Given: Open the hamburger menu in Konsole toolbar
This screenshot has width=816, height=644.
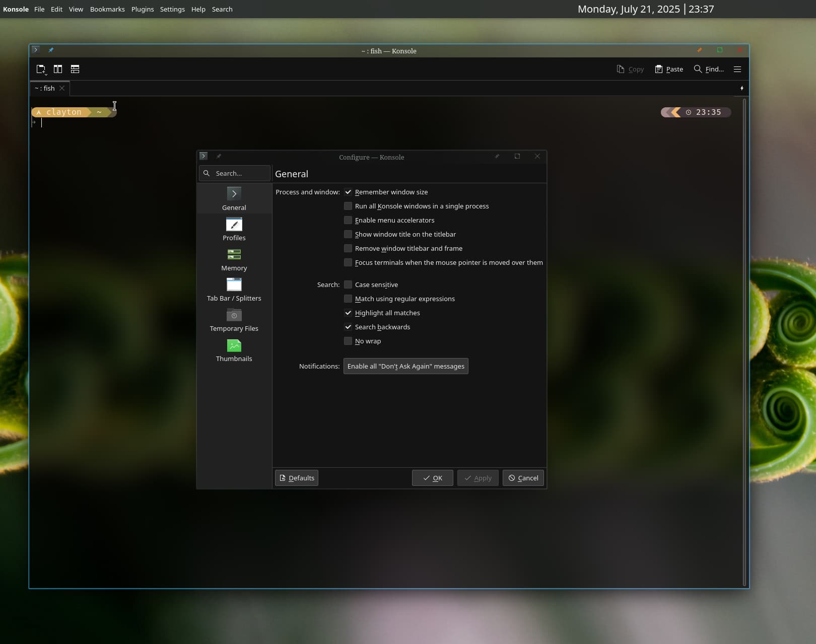Looking at the screenshot, I should (737, 69).
